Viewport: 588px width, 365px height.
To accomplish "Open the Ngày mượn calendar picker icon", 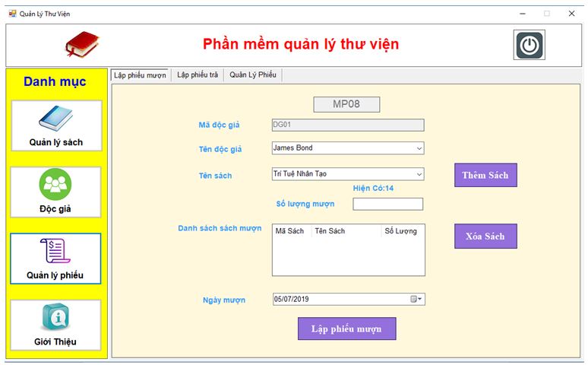I will coord(416,300).
